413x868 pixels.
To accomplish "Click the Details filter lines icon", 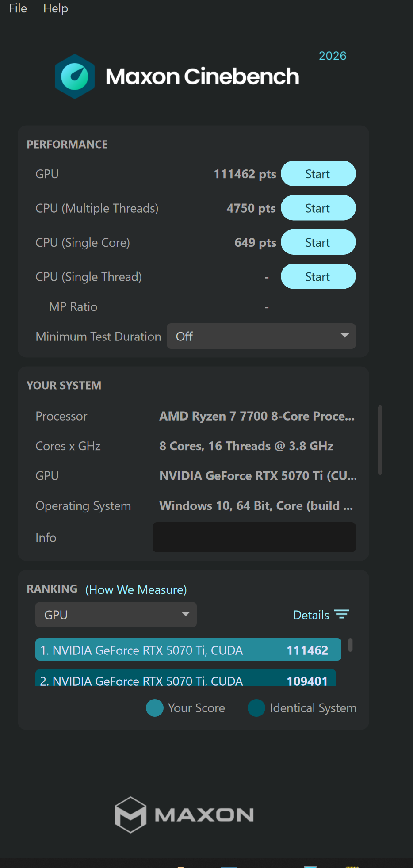I will click(341, 614).
